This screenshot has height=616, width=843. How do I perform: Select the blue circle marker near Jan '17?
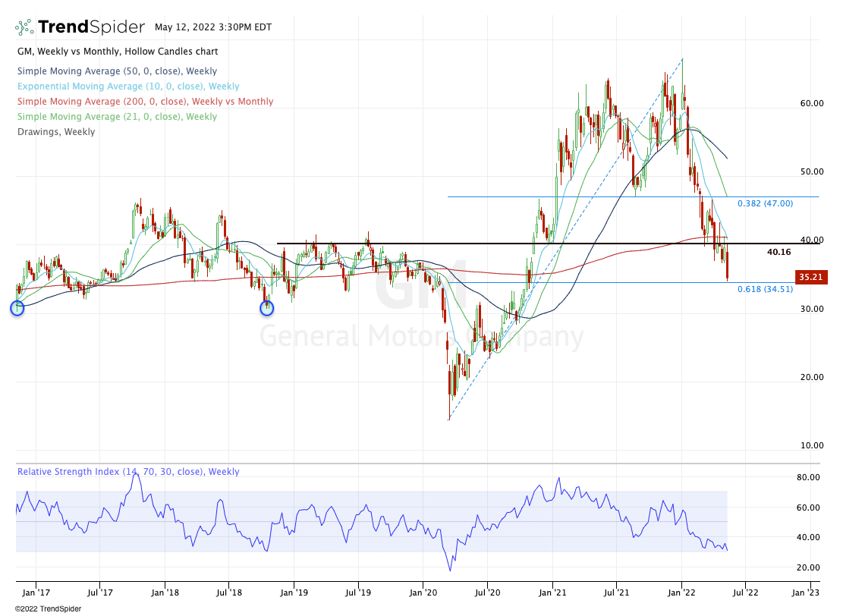(x=17, y=307)
